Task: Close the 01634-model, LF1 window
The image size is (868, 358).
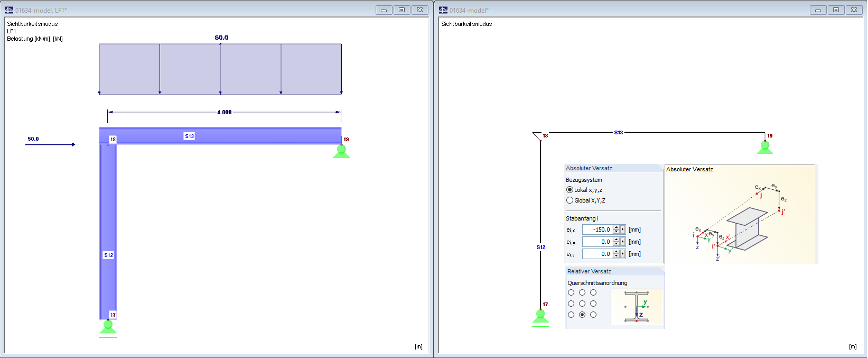Action: [420, 10]
